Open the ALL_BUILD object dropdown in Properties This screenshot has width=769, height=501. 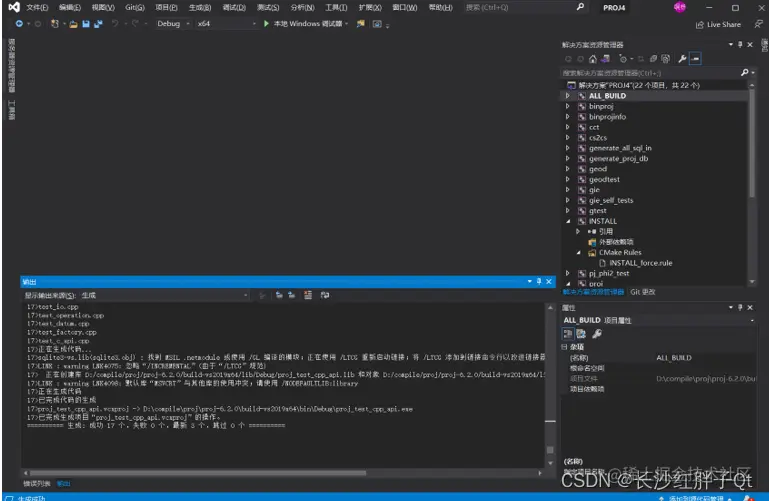tap(752, 321)
